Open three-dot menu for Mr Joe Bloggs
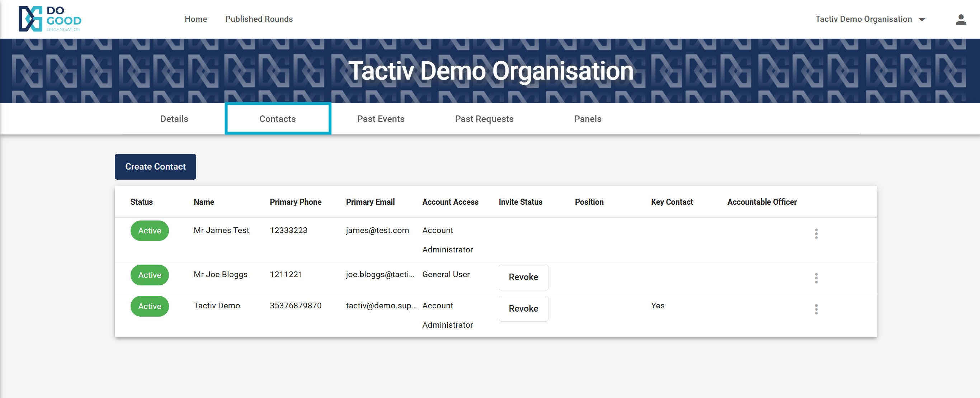This screenshot has height=398, width=980. (x=816, y=278)
